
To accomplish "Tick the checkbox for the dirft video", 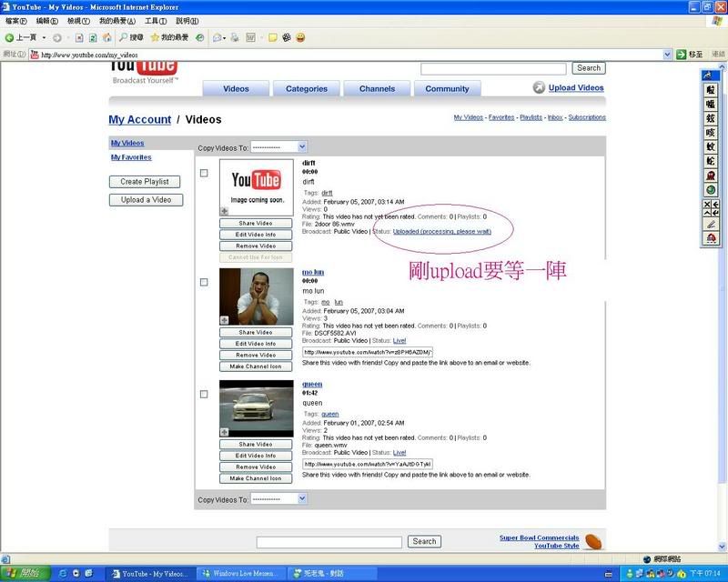I will click(x=204, y=173).
